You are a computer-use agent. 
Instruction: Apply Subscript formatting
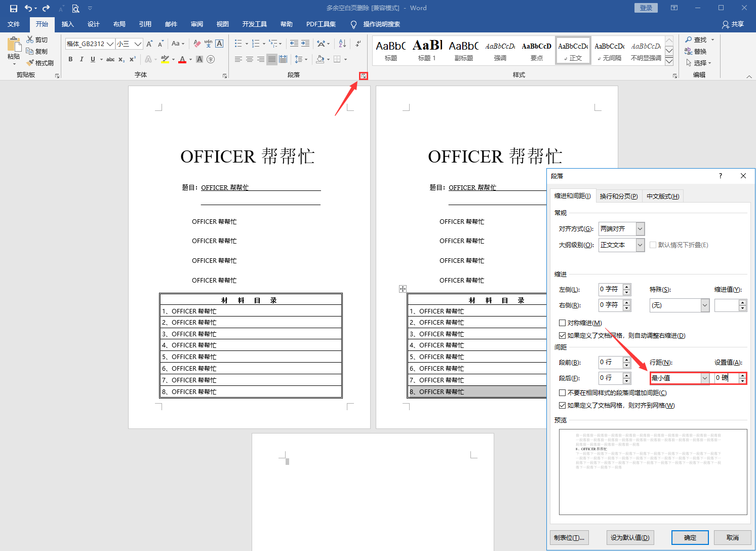point(122,59)
